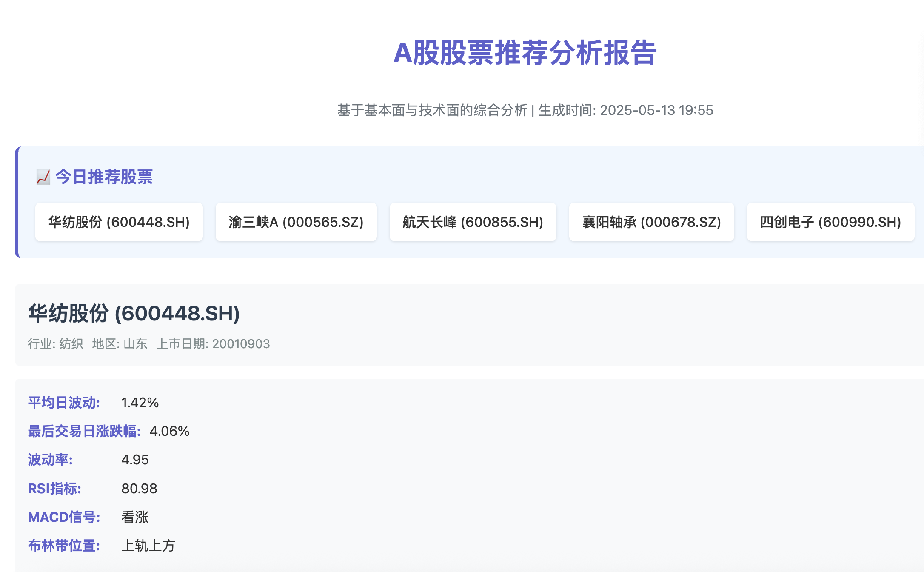Click the chart emoji beside 今日推荐股票
The height and width of the screenshot is (572, 924).
[43, 177]
